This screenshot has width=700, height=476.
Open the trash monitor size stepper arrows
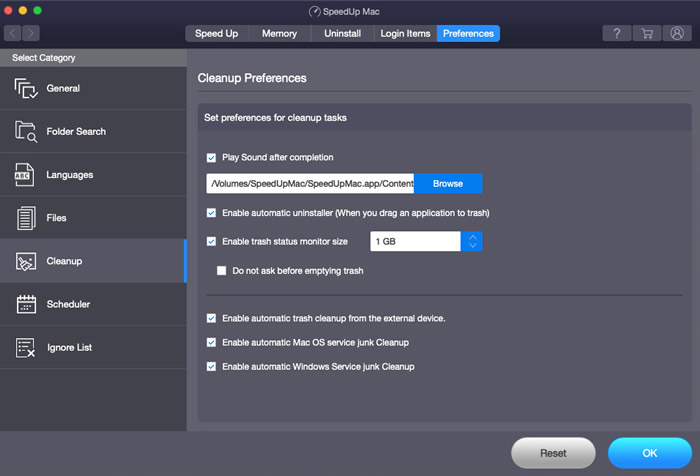tap(472, 242)
